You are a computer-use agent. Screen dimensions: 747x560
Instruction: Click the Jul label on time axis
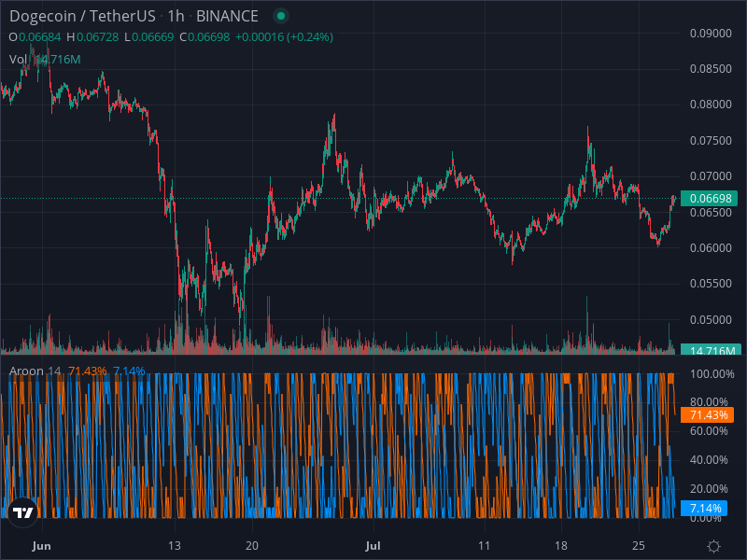pos(373,546)
